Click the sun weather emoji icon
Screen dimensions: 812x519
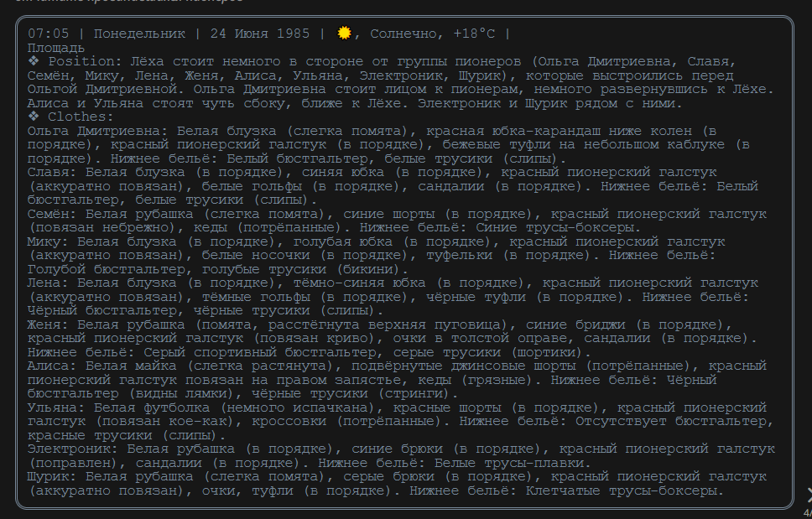pyautogui.click(x=344, y=33)
